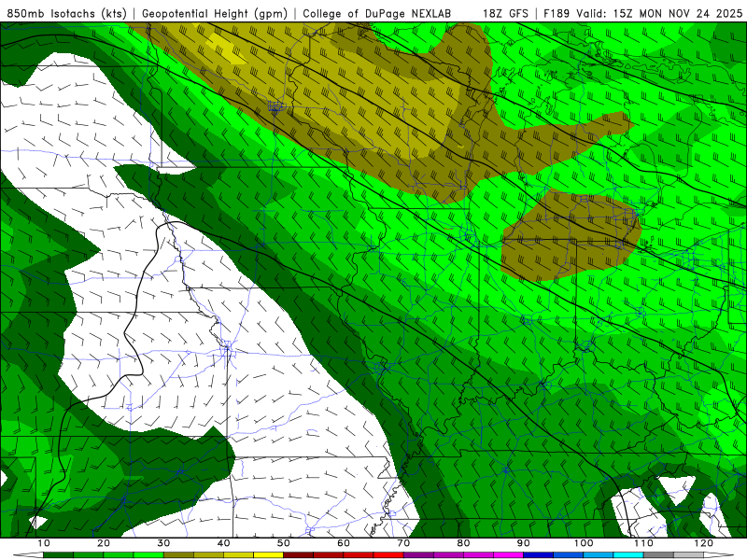
Task: Select the dark olive swatch starting at 30
Action: [178, 555]
